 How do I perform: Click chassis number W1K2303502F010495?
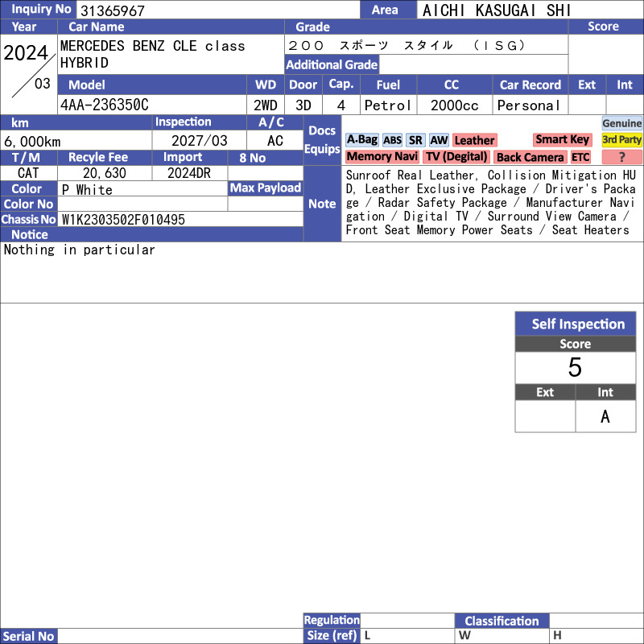click(123, 220)
